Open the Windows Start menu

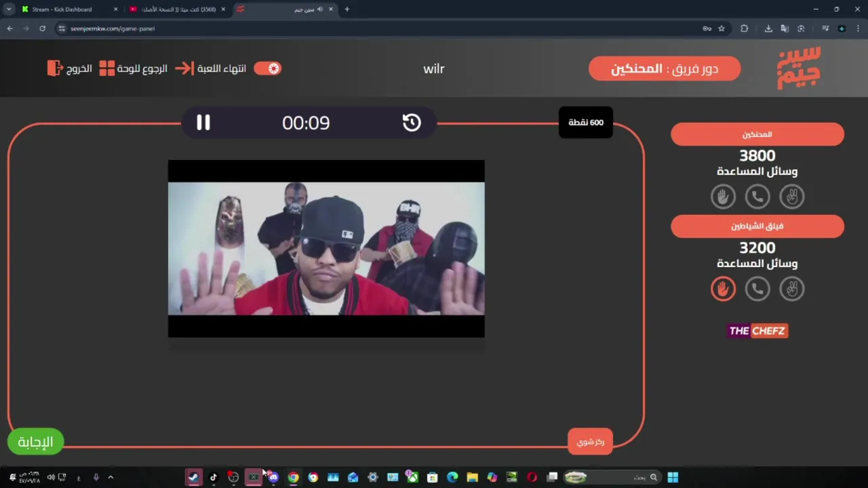coord(673,477)
